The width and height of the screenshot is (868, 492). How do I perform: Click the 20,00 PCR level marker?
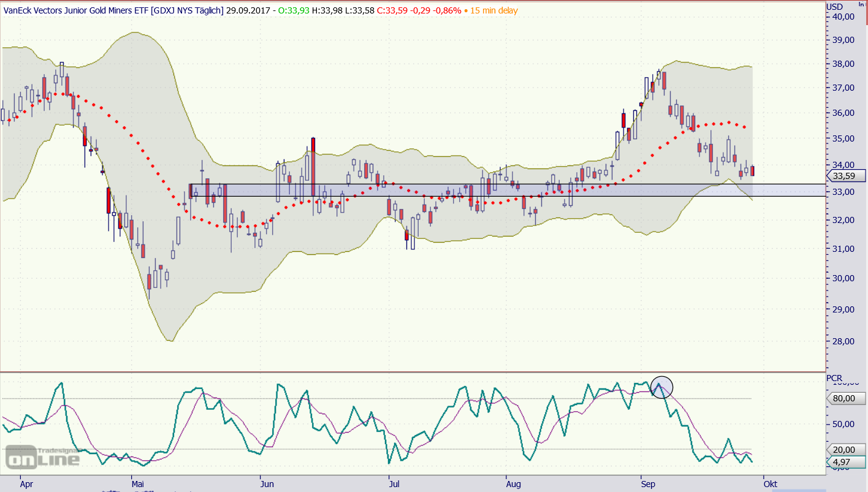(845, 449)
